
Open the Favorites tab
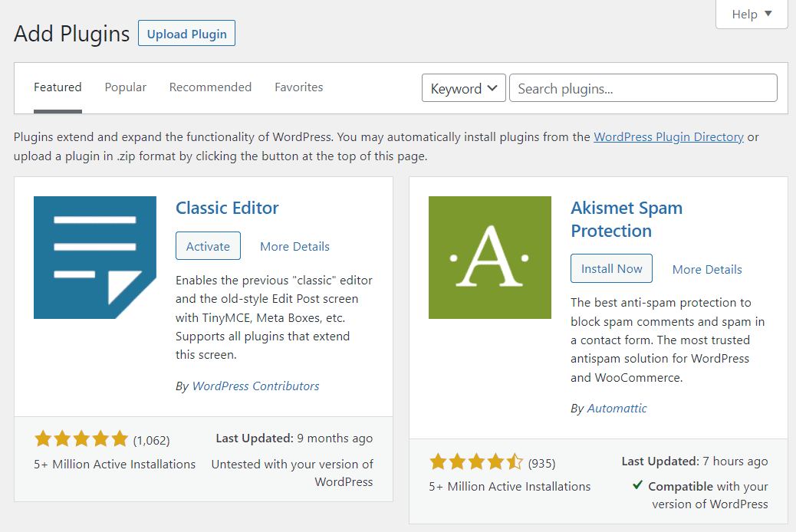tap(298, 87)
